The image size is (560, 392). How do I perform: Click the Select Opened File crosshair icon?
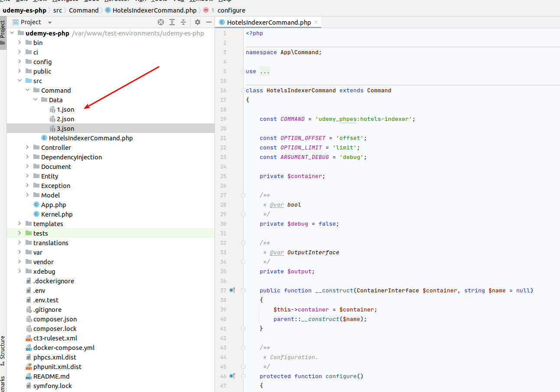[160, 22]
